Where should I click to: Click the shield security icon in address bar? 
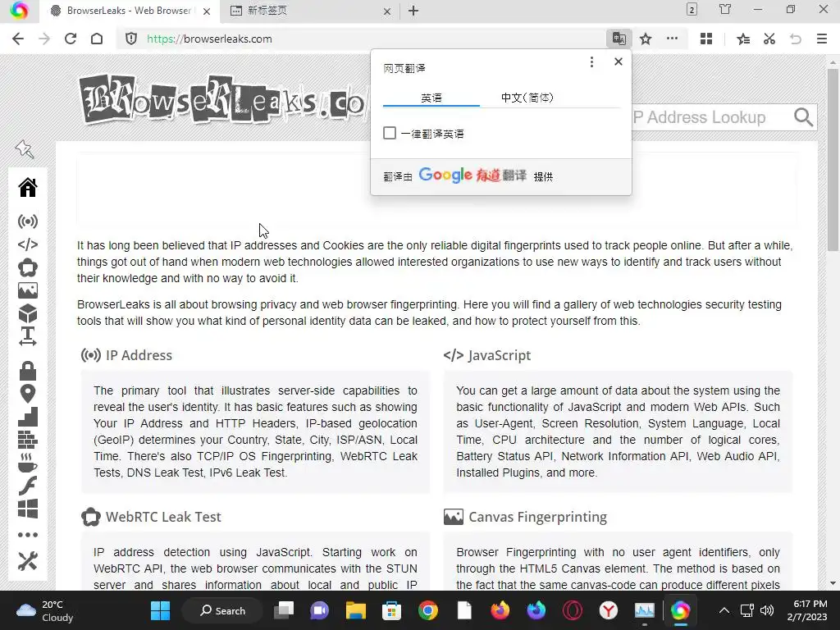131,39
